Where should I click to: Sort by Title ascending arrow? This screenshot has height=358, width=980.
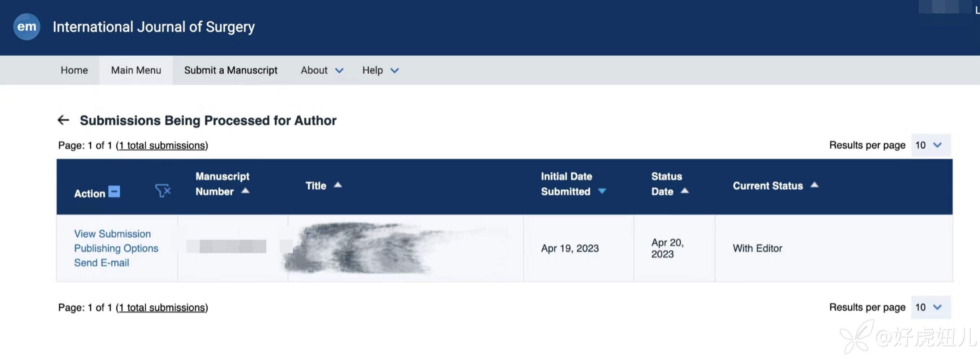point(338,185)
